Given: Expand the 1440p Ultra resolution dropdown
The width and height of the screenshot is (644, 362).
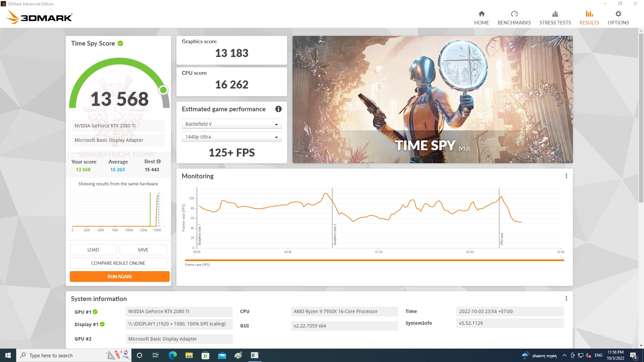Looking at the screenshot, I should pos(276,136).
